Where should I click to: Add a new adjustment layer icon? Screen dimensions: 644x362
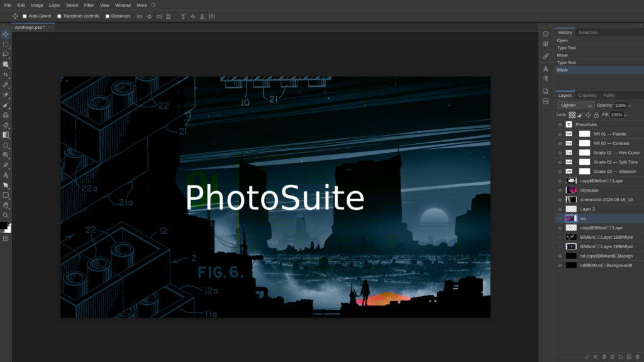pos(604,357)
